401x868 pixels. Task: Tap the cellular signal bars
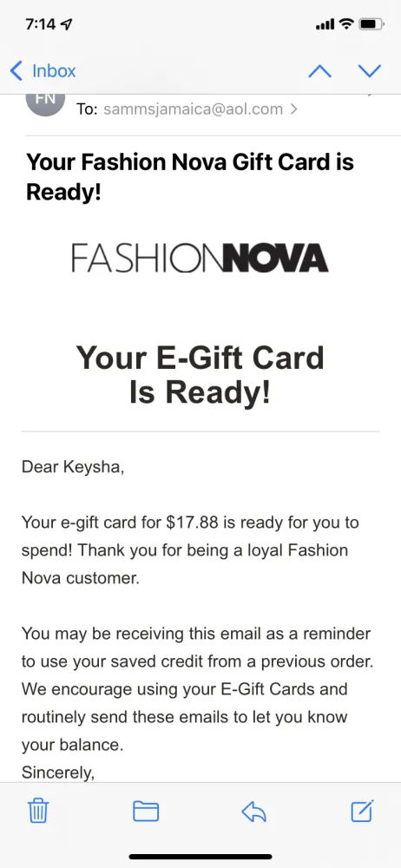[x=325, y=24]
